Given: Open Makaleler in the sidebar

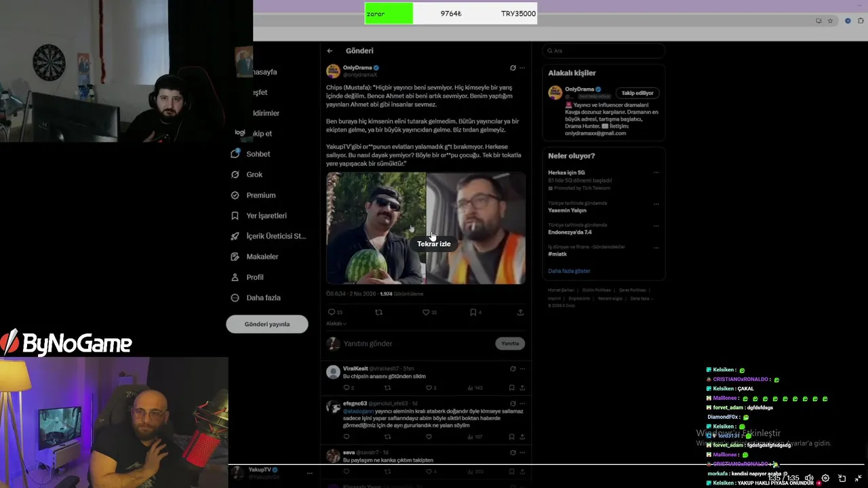Looking at the screenshot, I should click(254, 257).
